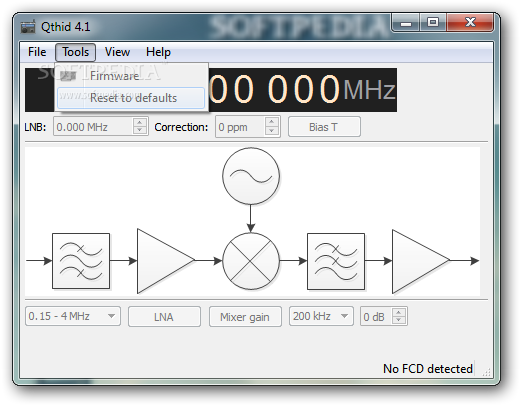Maximize the Qthid window
The height and width of the screenshot is (406, 521).
[433, 23]
